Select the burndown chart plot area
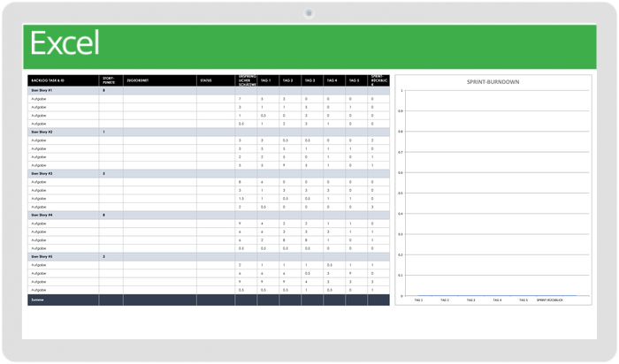 point(497,193)
